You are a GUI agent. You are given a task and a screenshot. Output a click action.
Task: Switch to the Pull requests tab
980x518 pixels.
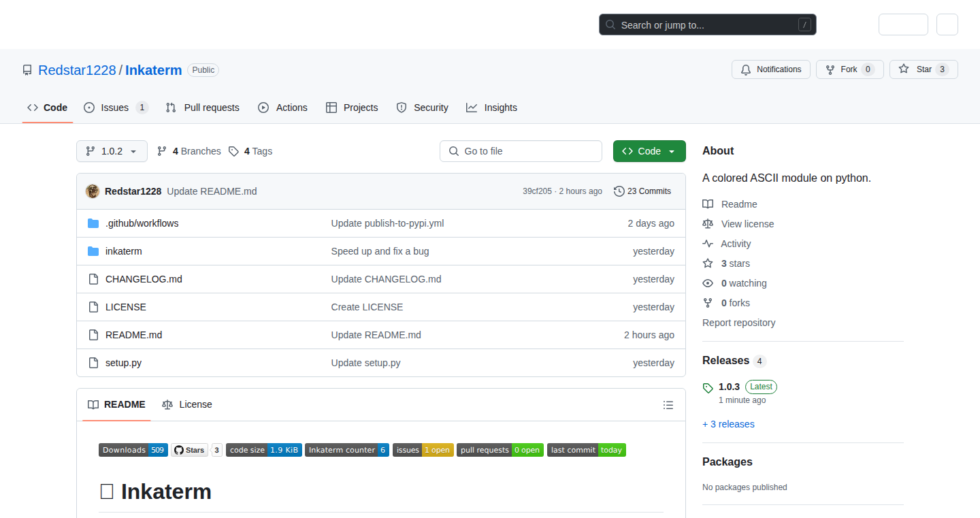tap(203, 108)
